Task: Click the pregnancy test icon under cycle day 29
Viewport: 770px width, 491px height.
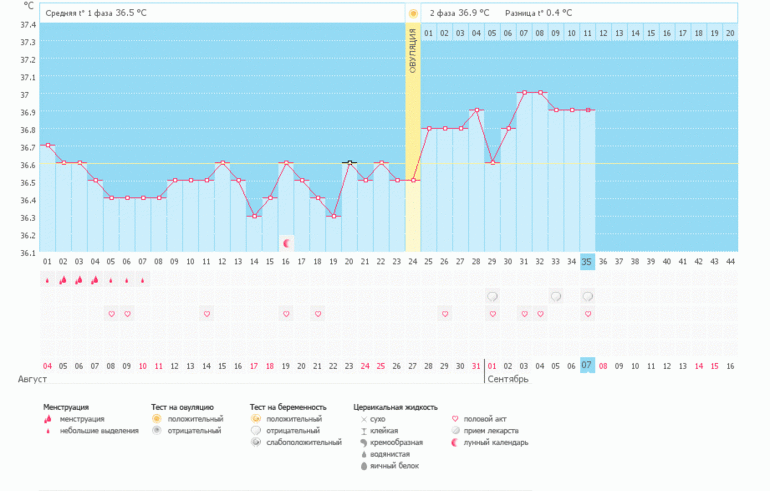Action: 492,297
